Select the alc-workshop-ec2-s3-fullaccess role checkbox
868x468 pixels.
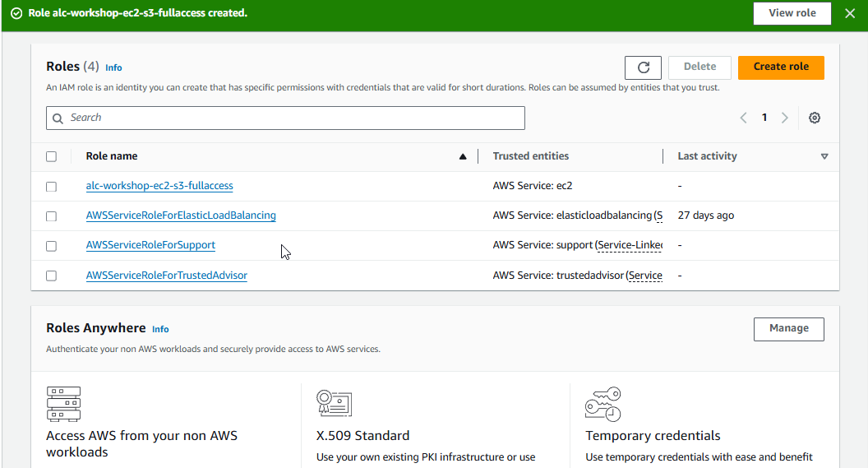pyautogui.click(x=51, y=187)
